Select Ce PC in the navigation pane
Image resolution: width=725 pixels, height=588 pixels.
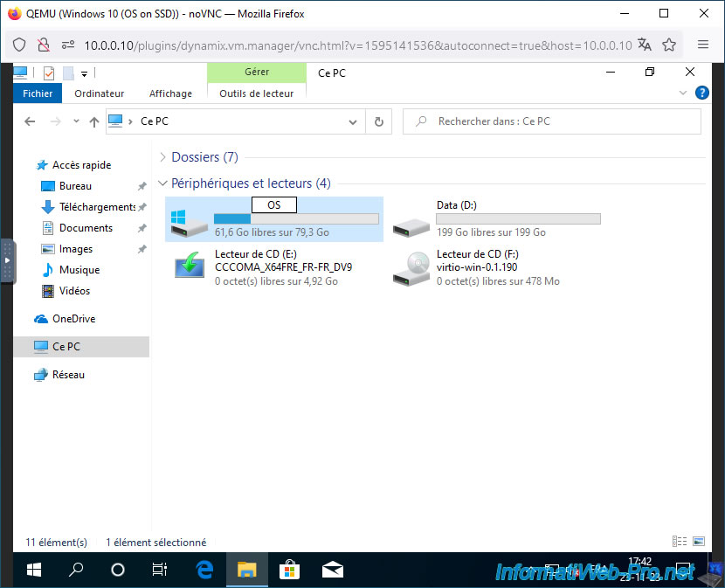(66, 347)
